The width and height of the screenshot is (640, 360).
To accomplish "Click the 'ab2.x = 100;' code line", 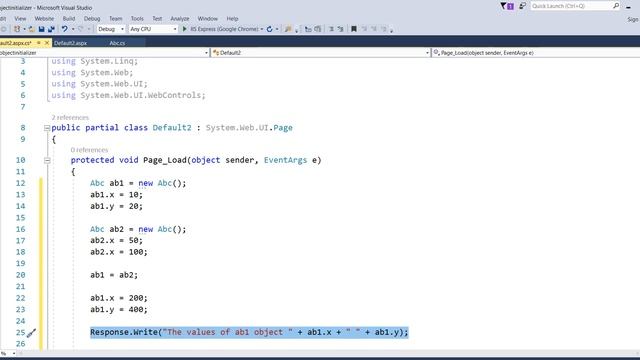I will pyautogui.click(x=119, y=252).
